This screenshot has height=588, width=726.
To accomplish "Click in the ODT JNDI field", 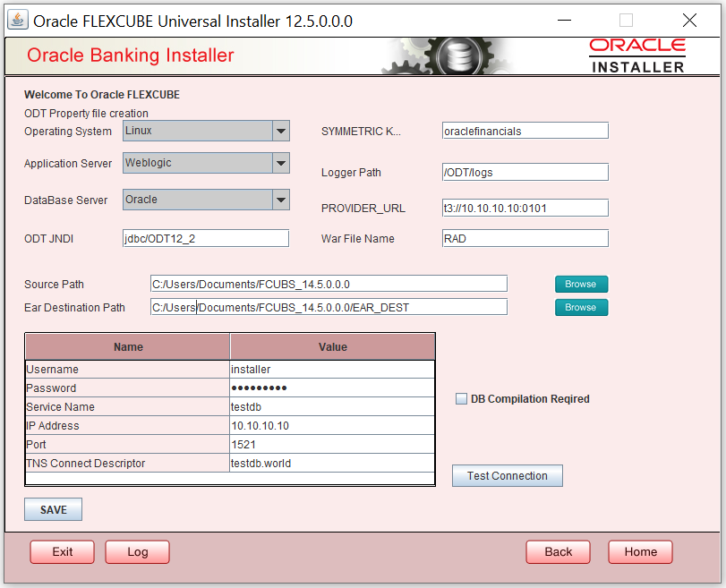I will (206, 238).
